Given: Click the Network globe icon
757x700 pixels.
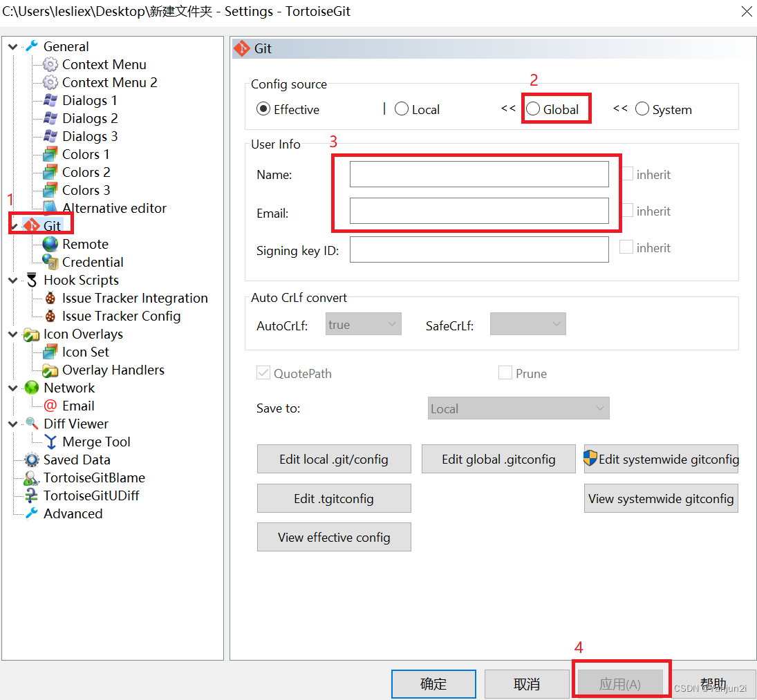Looking at the screenshot, I should [32, 388].
